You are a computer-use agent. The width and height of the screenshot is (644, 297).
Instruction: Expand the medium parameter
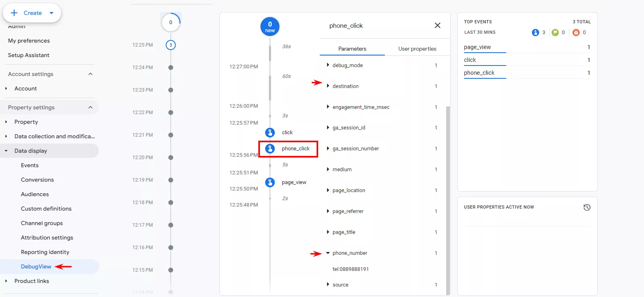click(x=328, y=169)
